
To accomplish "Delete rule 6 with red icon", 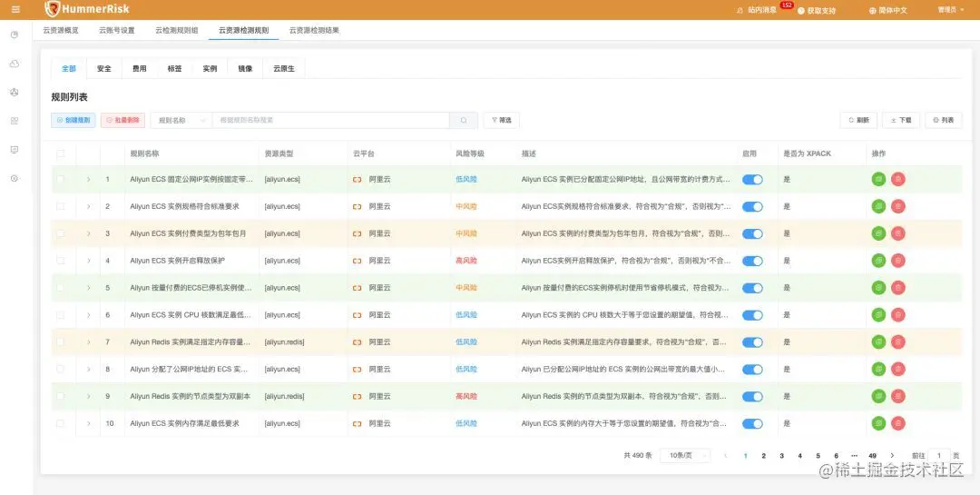I will pyautogui.click(x=898, y=315).
